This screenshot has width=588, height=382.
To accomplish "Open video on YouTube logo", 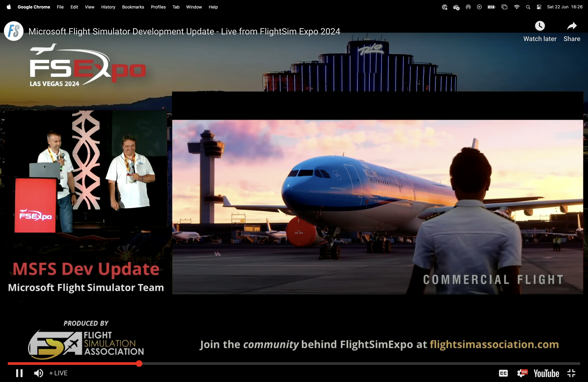I will (546, 373).
